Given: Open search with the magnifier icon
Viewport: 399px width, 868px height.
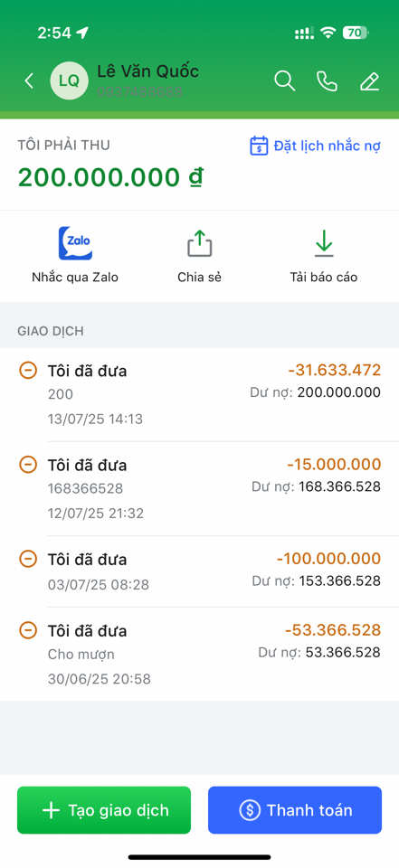Looking at the screenshot, I should click(284, 80).
